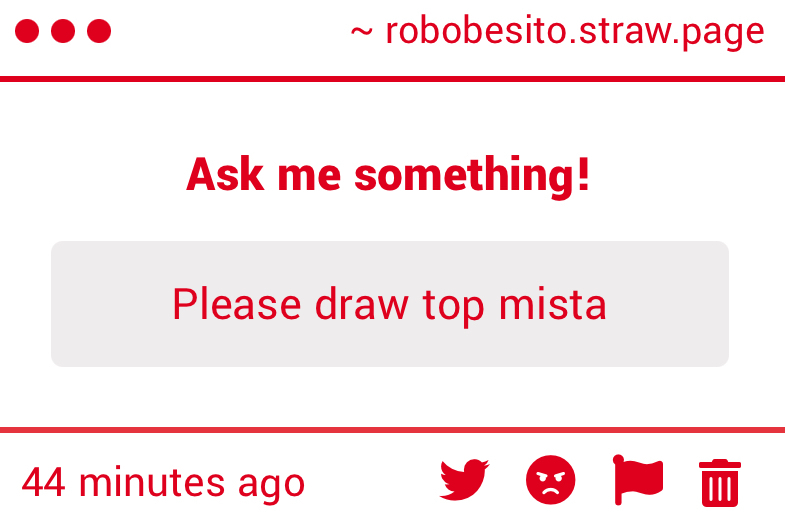
Task: Click the red divider line under the title bar
Action: click(x=392, y=78)
